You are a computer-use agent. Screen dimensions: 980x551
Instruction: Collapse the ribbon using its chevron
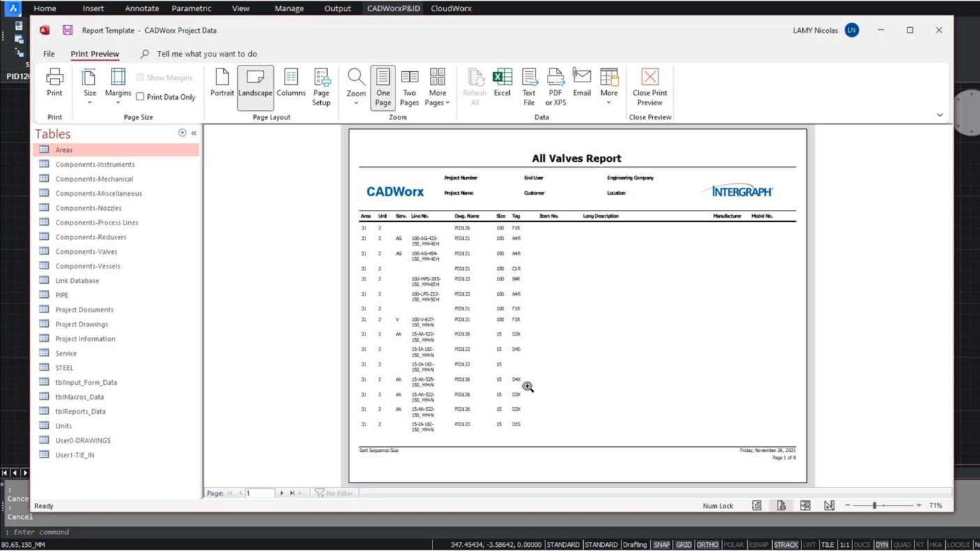click(940, 115)
